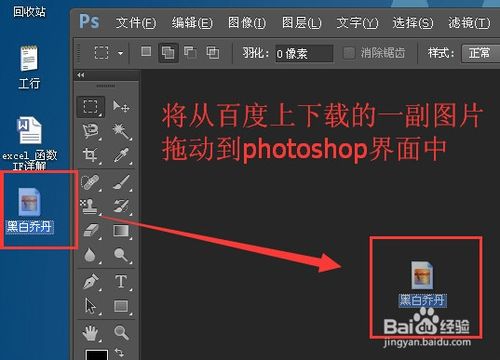
Task: Select the Clone Stamp tool
Action: pyautogui.click(x=90, y=206)
